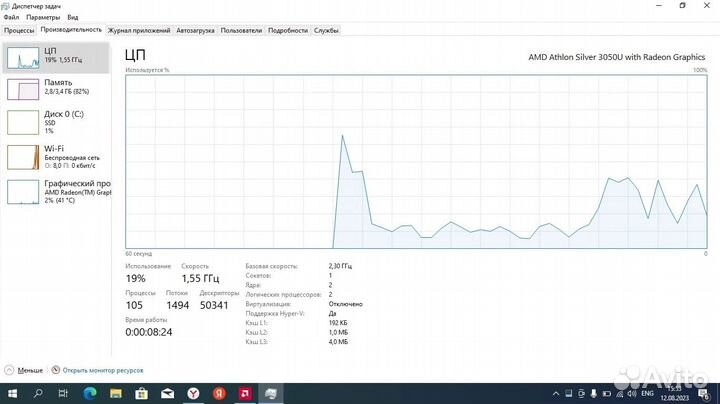Image resolution: width=720 pixels, height=404 pixels.
Task: Switch ENG input language indicator
Action: pyautogui.click(x=647, y=394)
